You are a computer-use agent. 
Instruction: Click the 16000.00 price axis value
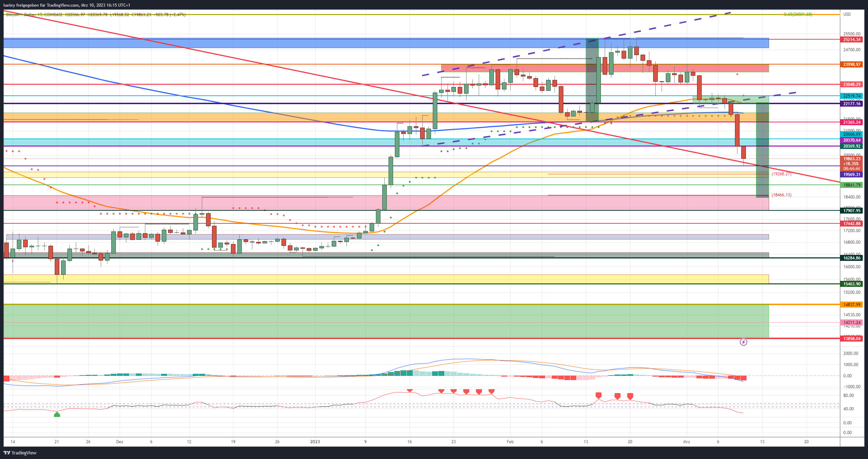point(852,267)
